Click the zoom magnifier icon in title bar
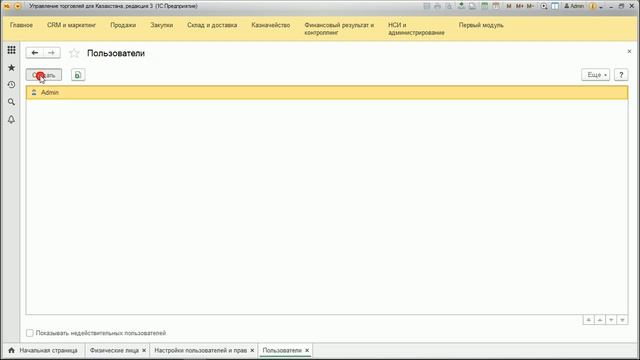Viewport: 640px width, 360px height. point(544,6)
